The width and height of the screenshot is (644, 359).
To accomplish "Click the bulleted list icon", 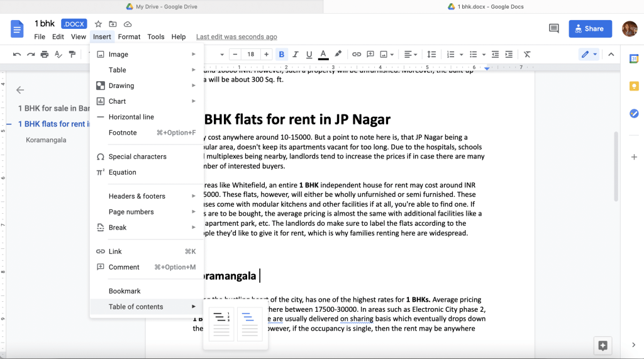I will (473, 54).
